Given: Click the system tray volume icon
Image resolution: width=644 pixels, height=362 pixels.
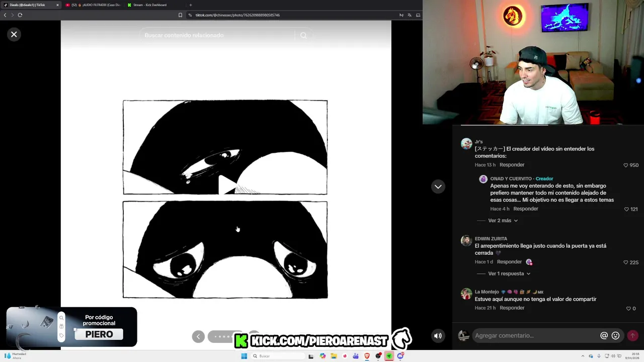Looking at the screenshot, I should tap(613, 356).
